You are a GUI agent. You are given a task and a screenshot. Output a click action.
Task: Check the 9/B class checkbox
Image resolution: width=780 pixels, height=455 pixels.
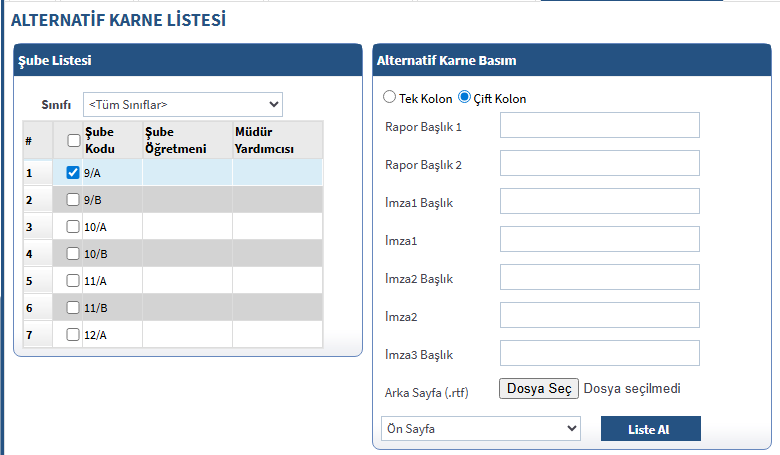pyautogui.click(x=73, y=199)
